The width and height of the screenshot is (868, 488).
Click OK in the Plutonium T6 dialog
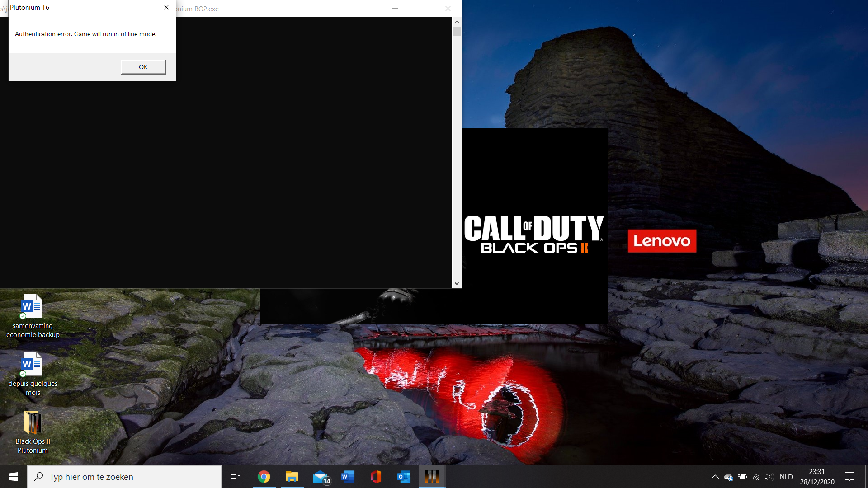coord(143,67)
